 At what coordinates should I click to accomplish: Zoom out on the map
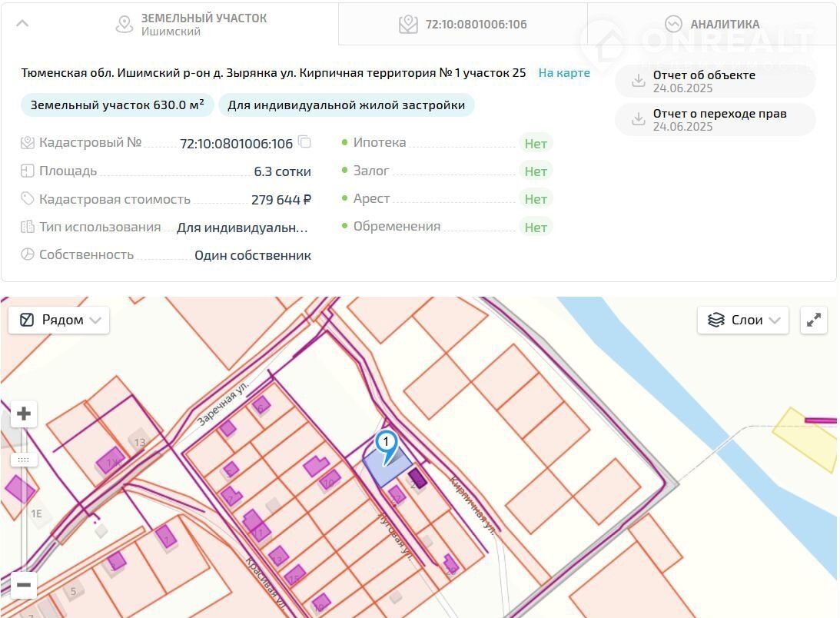pyautogui.click(x=24, y=585)
